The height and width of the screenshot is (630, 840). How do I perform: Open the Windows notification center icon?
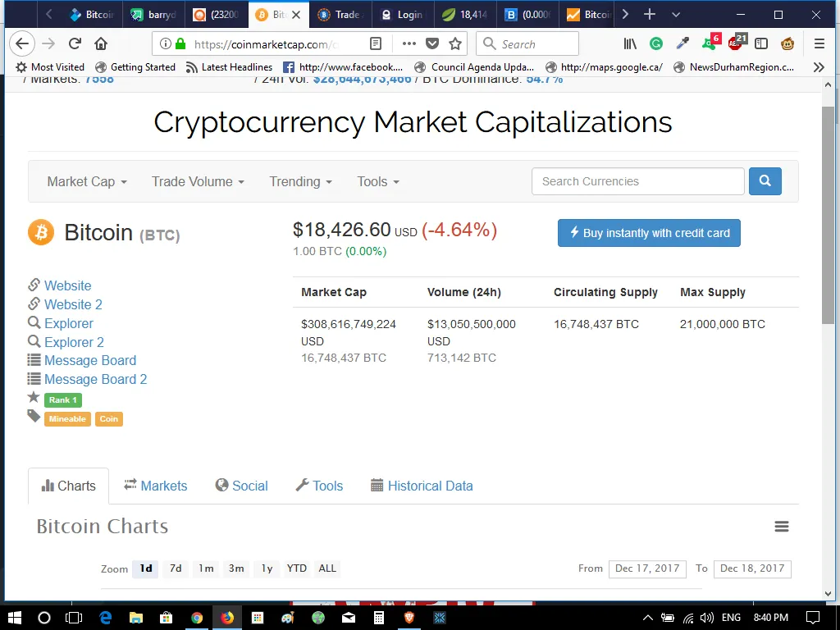pos(812,618)
